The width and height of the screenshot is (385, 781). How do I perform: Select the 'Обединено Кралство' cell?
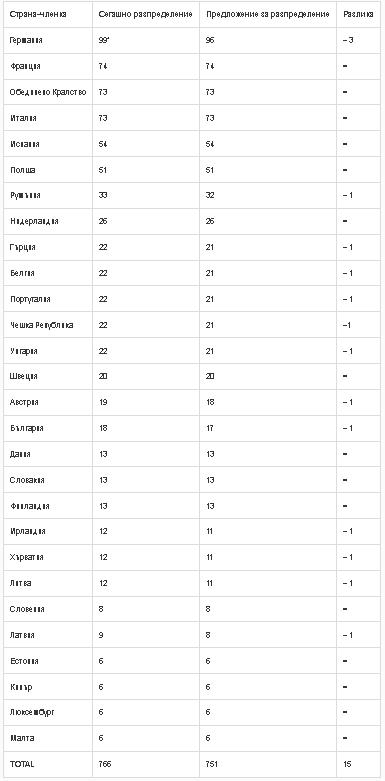point(48,92)
